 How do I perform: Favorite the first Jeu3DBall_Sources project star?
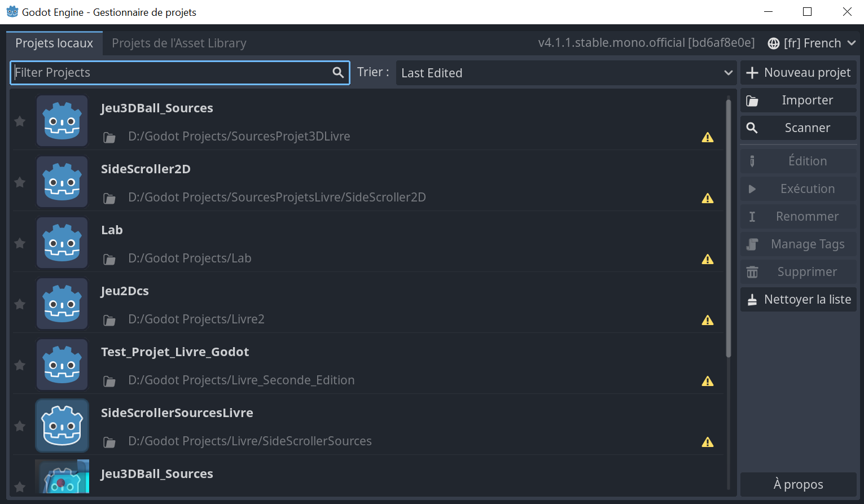click(x=20, y=121)
